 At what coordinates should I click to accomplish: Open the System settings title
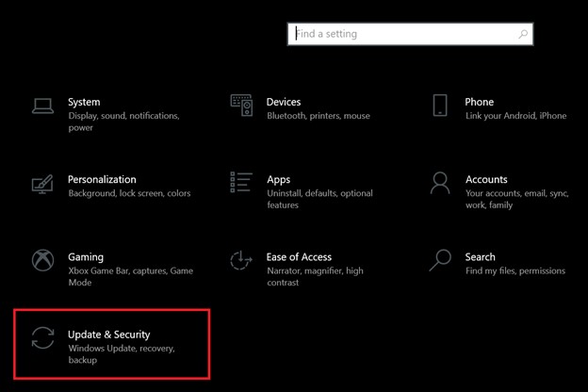84,103
